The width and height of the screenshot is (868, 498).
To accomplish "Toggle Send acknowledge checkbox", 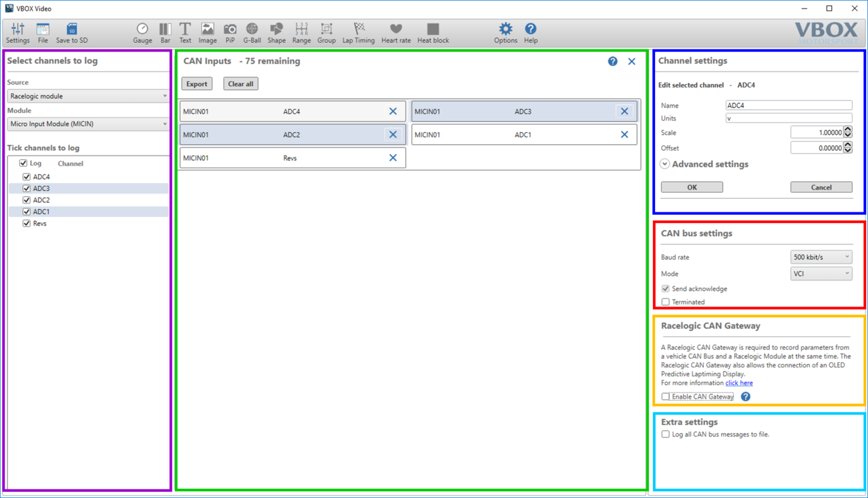I will pyautogui.click(x=666, y=289).
